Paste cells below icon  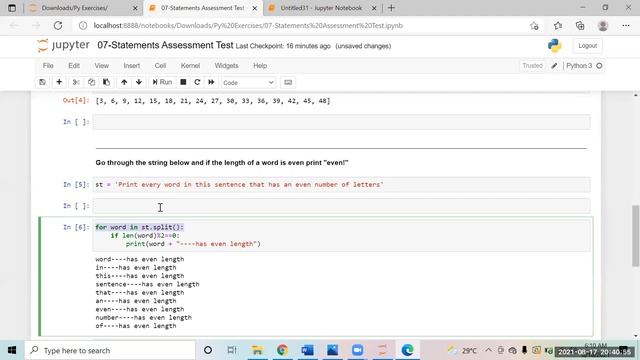click(106, 82)
